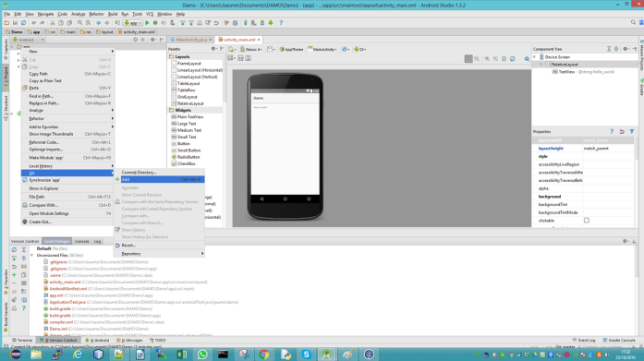The image size is (644, 361).
Task: Expand the New submenu in context menu
Action: [x=67, y=52]
